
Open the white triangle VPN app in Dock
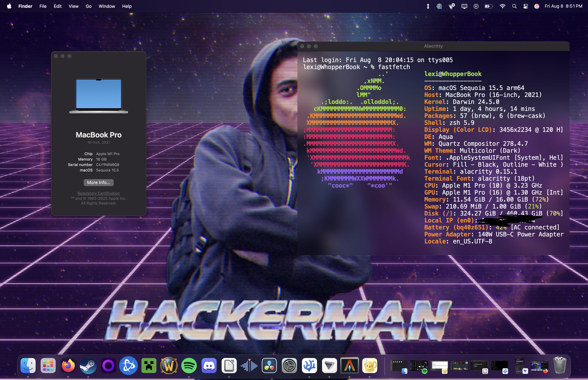pos(329,365)
